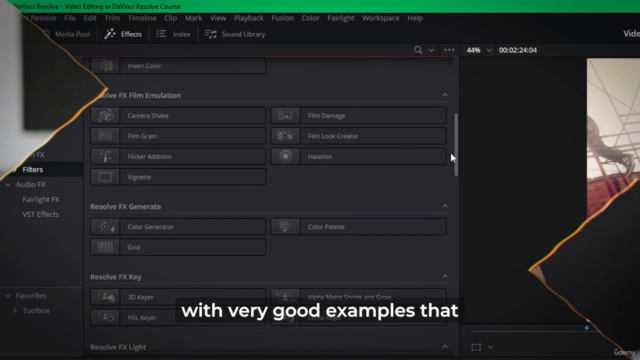Select the Vignette effect icon

point(105,177)
